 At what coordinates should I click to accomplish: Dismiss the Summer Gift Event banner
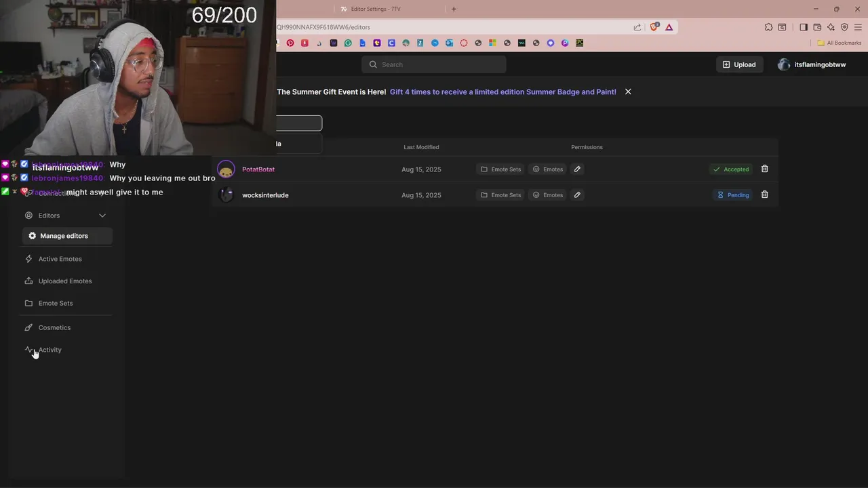[628, 91]
